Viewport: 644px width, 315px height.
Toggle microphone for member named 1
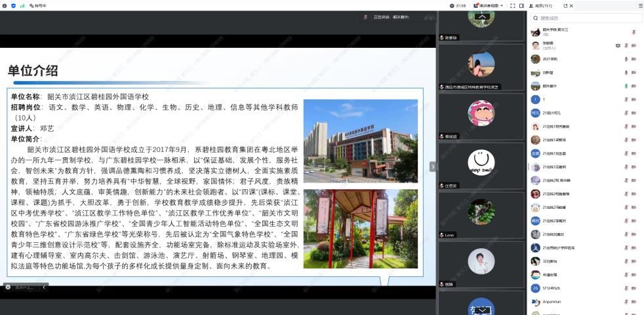tap(626, 100)
